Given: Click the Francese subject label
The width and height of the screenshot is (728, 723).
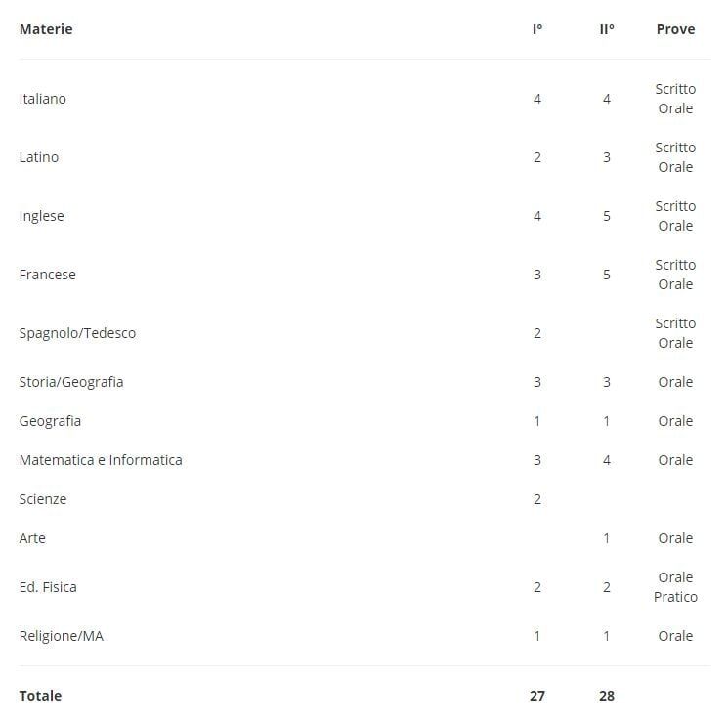Looking at the screenshot, I should (x=47, y=275).
